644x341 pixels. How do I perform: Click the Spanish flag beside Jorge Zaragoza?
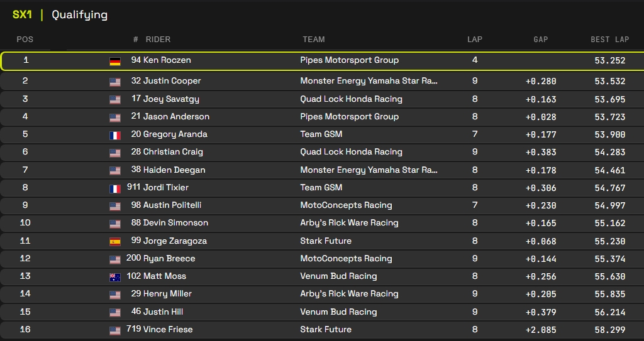tap(114, 242)
